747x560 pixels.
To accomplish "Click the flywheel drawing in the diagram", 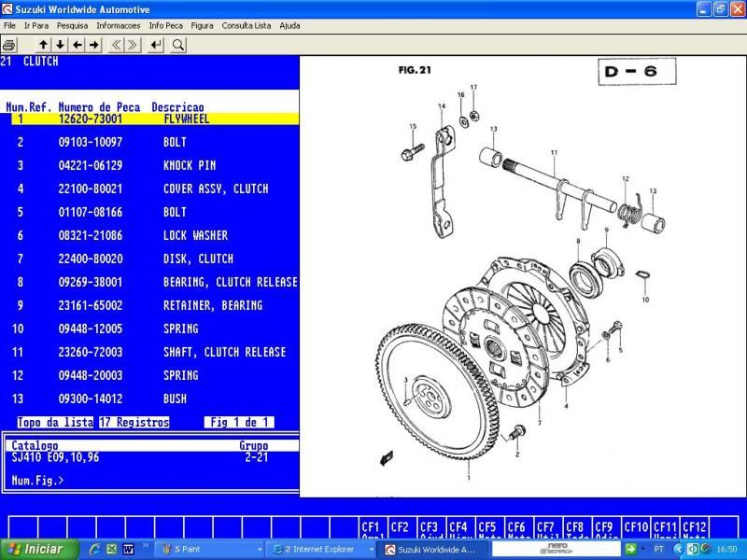I will [436, 393].
